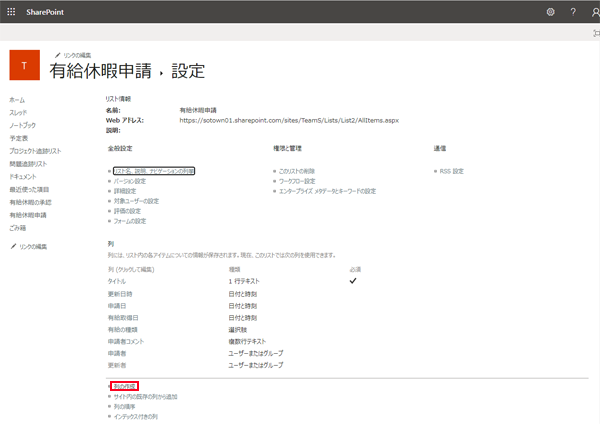Viewport: 600px width, 424px height.
Task: Click the help question mark icon
Action: click(x=573, y=12)
